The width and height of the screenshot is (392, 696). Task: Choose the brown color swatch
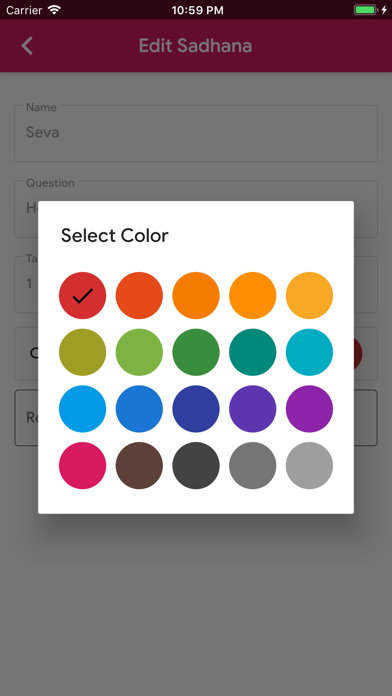pos(139,466)
